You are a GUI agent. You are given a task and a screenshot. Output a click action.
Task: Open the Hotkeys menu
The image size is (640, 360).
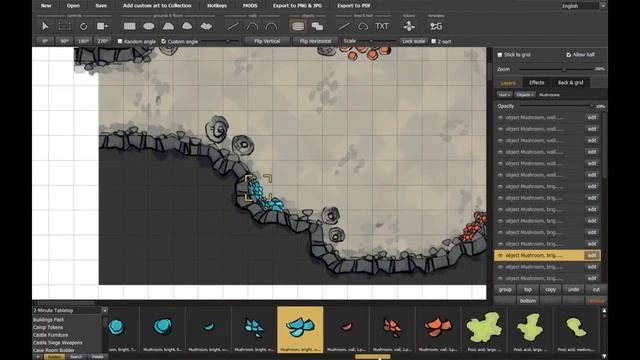(217, 6)
